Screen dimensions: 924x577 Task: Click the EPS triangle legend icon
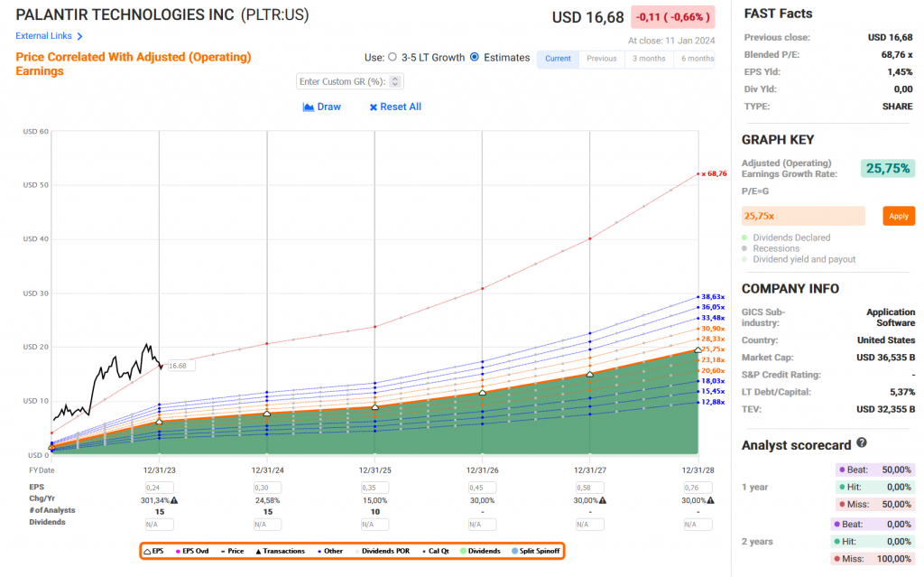click(x=147, y=550)
